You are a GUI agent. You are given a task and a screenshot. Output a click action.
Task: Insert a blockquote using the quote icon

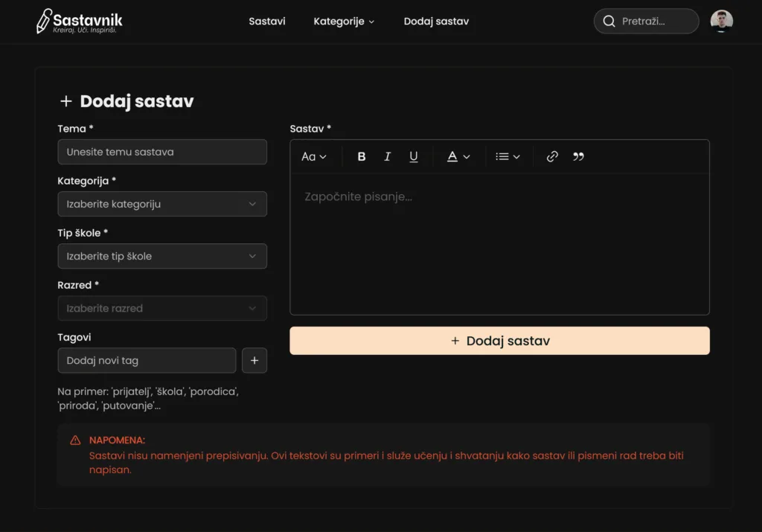pyautogui.click(x=578, y=157)
